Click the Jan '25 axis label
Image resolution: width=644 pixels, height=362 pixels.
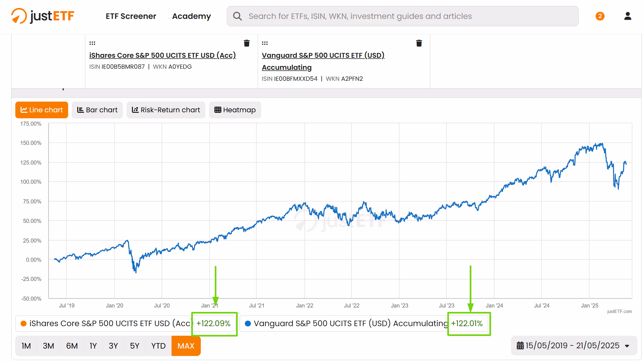click(590, 306)
